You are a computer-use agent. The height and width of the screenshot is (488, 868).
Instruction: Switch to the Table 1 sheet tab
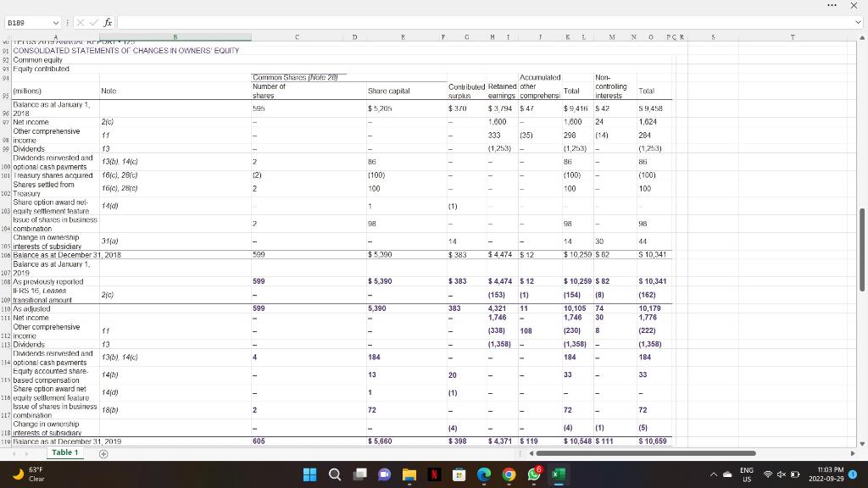(65, 453)
